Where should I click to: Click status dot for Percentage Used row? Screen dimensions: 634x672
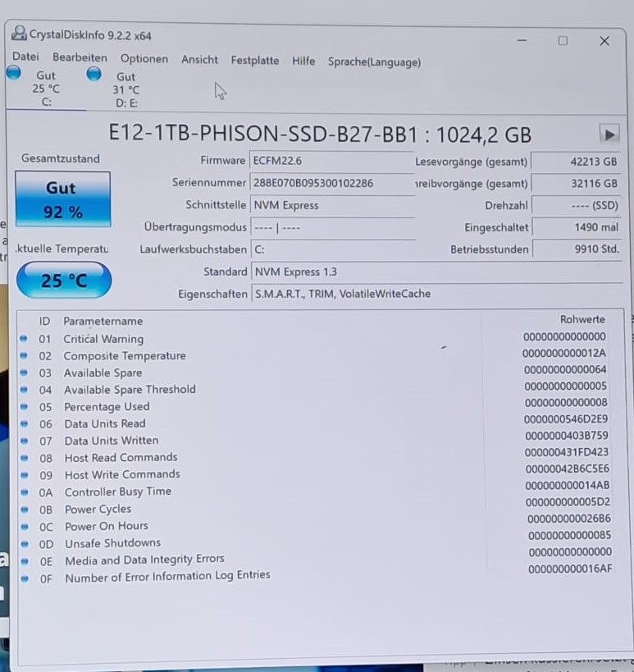pos(24,406)
